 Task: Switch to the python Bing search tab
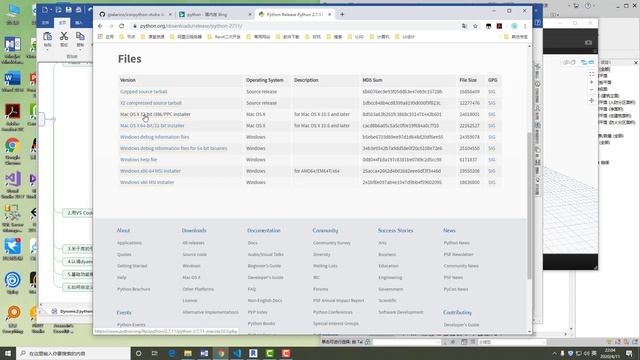[x=215, y=14]
